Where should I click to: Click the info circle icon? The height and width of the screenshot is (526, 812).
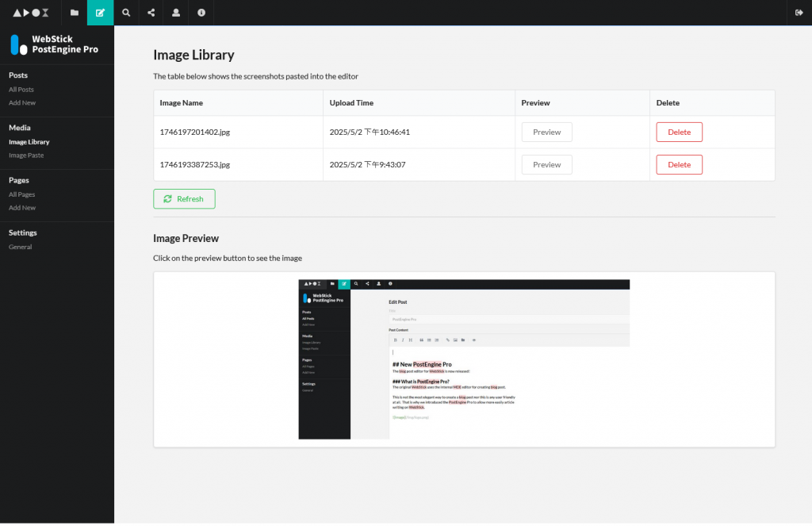click(x=201, y=13)
